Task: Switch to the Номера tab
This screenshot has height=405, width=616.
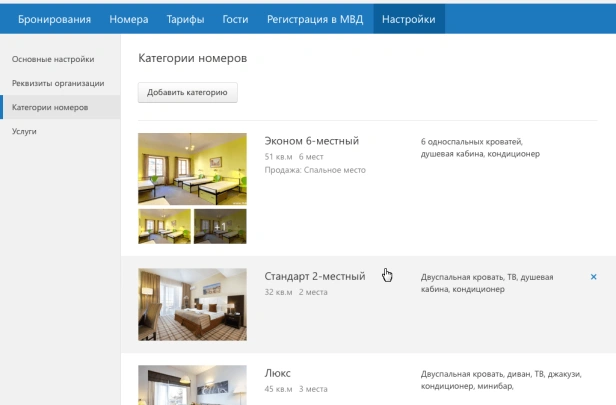Action: click(129, 19)
